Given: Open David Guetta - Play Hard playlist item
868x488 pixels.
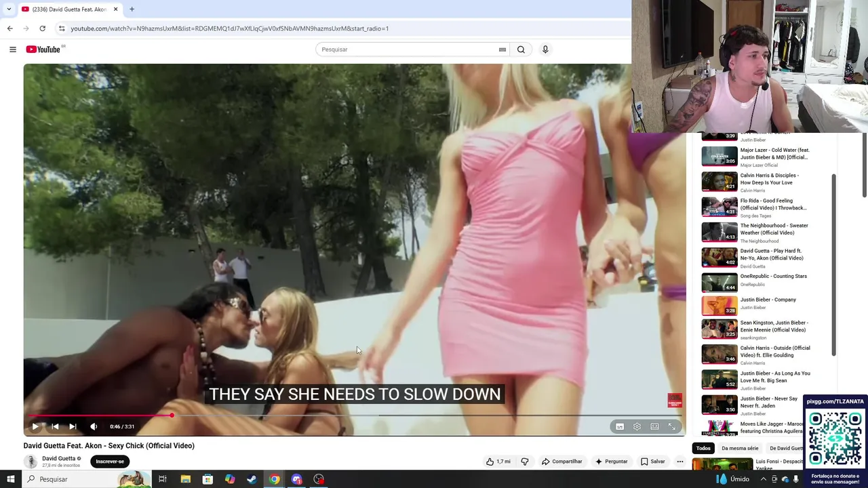Looking at the screenshot, I should [x=756, y=258].
